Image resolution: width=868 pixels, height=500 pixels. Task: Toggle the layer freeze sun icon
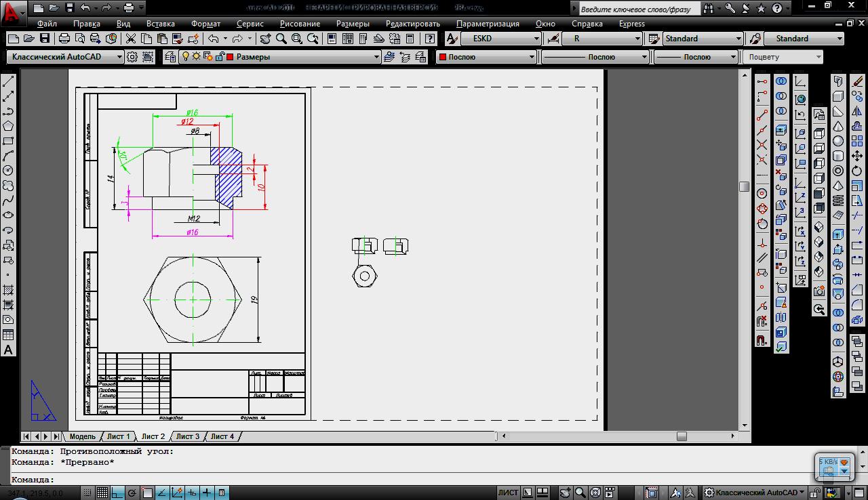[x=197, y=57]
